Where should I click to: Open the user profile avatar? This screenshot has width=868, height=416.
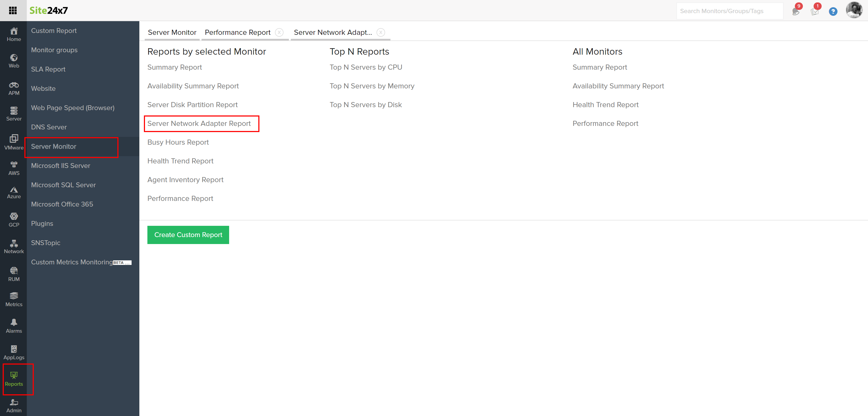(x=854, y=10)
